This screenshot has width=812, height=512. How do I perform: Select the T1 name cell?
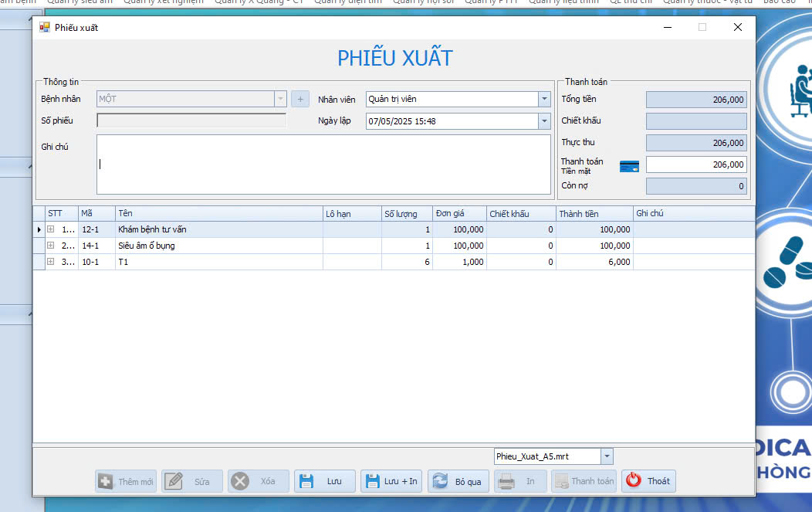[x=219, y=262]
